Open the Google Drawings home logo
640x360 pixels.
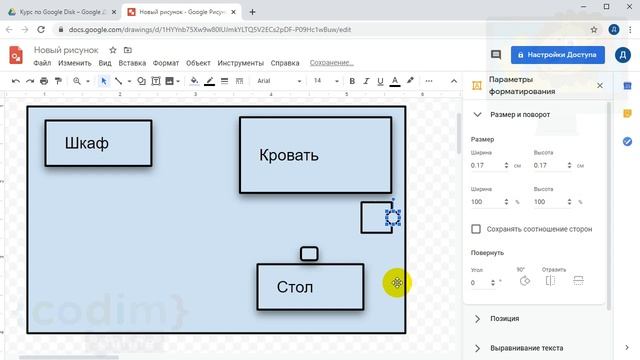[16, 55]
